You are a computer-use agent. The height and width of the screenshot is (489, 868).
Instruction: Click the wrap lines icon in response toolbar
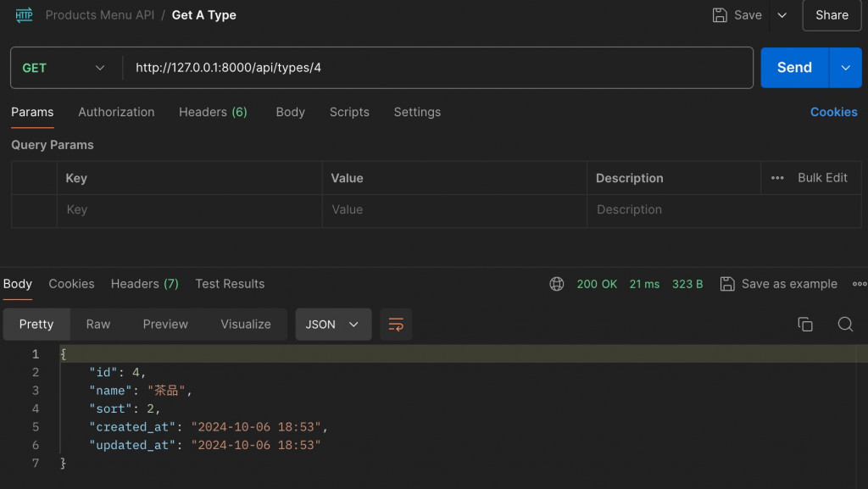(396, 325)
